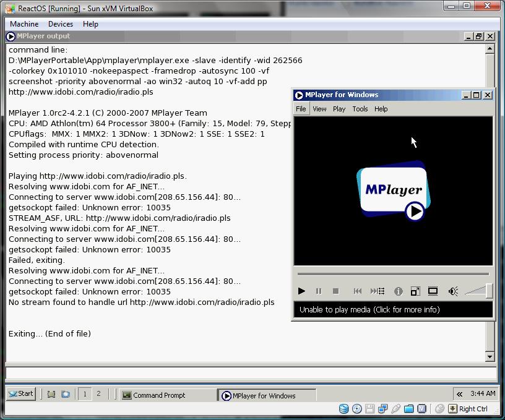Click the Pause button
The width and height of the screenshot is (505, 420).
click(319, 291)
